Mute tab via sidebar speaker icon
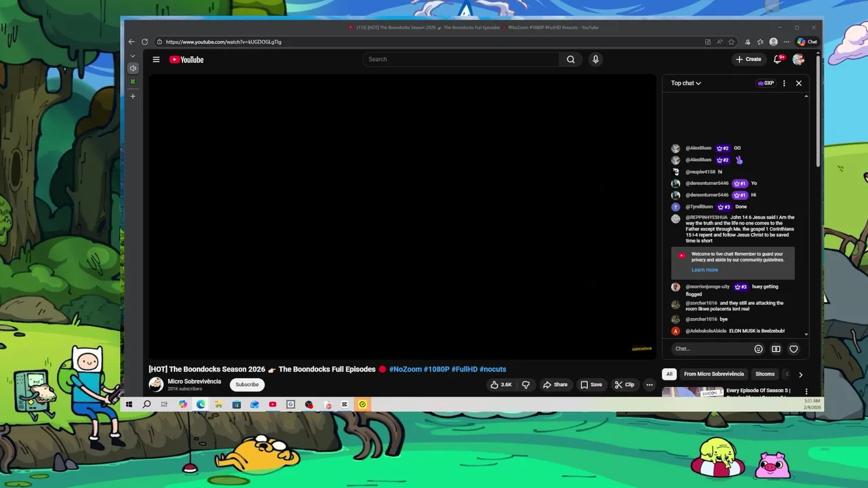The width and height of the screenshot is (868, 488). (133, 68)
